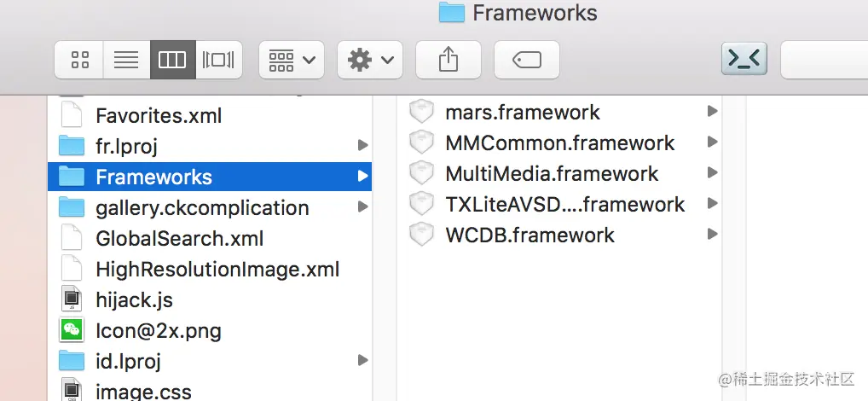Expand MMCommon.framework with its arrow
The height and width of the screenshot is (401, 868).
pos(713,142)
